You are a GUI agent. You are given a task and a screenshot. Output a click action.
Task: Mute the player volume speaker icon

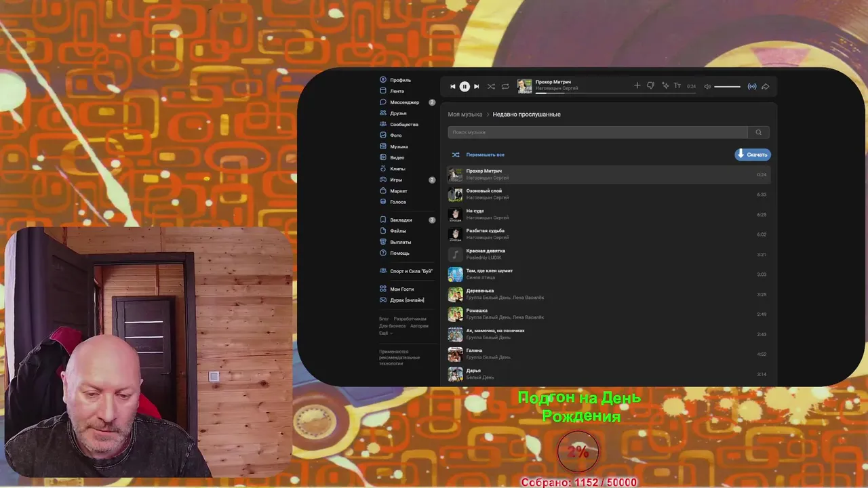pos(707,87)
